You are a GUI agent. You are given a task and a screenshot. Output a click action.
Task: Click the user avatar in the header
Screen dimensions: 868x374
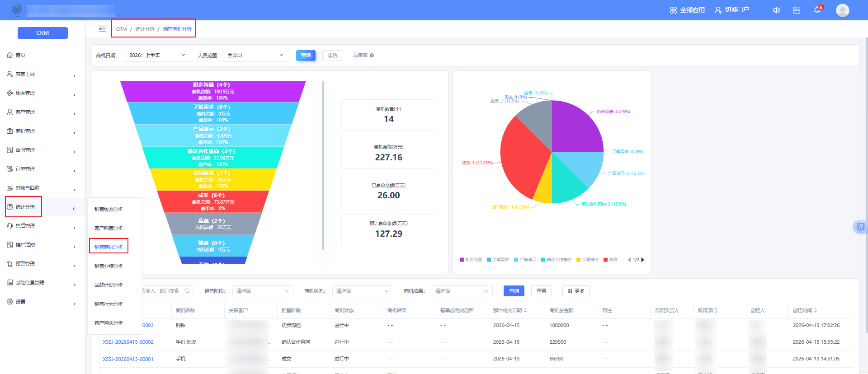coord(842,10)
